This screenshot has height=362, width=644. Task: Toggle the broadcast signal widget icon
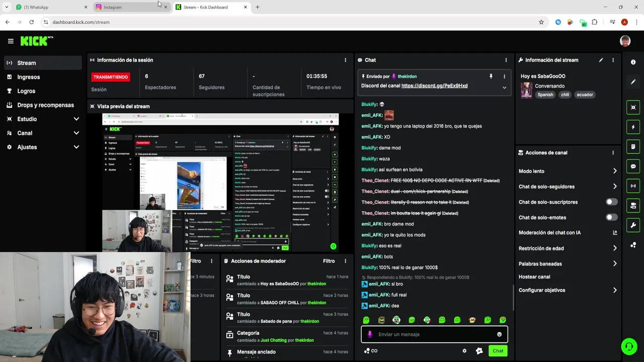coord(633,186)
